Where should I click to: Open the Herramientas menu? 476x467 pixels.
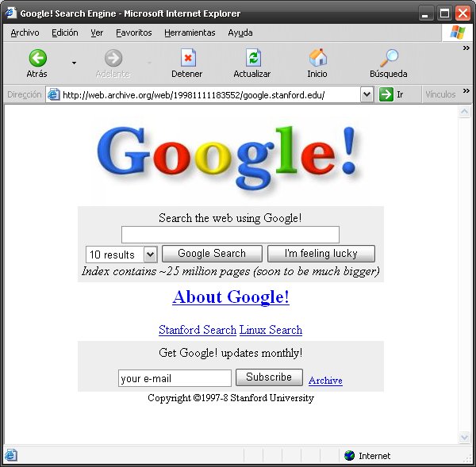tap(190, 33)
